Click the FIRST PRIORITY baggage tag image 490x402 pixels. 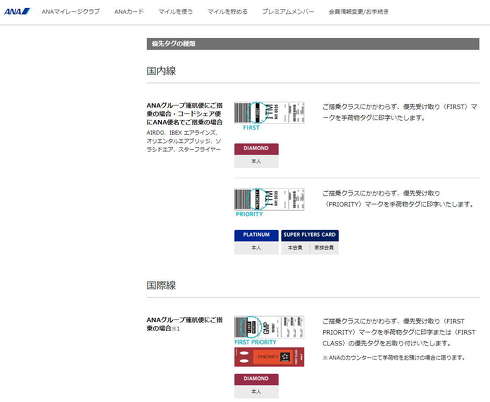click(x=269, y=327)
